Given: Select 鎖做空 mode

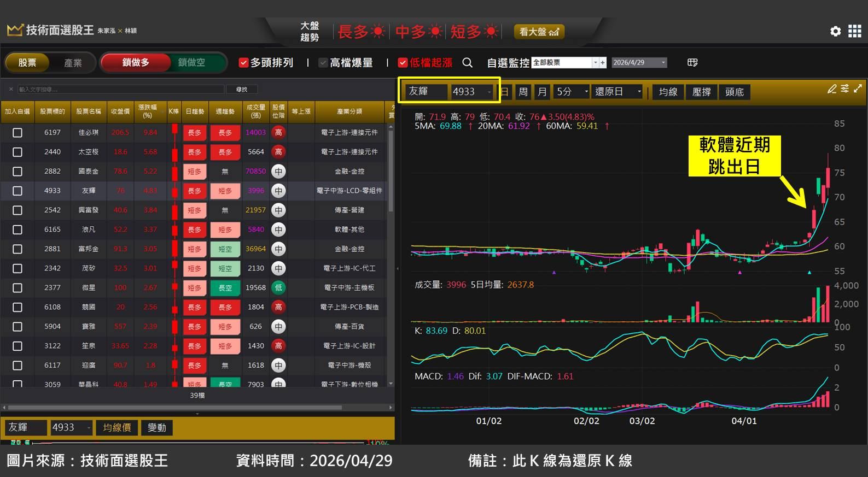Looking at the screenshot, I should click(191, 62).
